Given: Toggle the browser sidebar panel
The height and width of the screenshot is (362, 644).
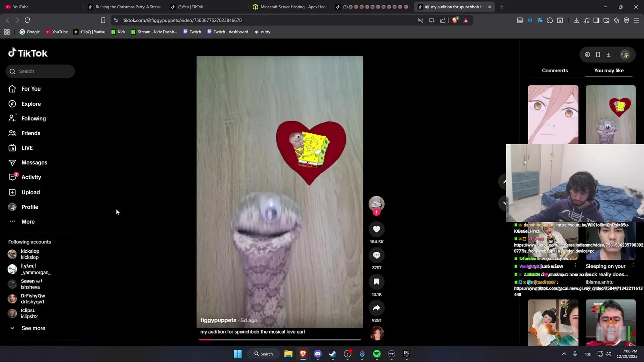Looking at the screenshot, I should pos(596,20).
